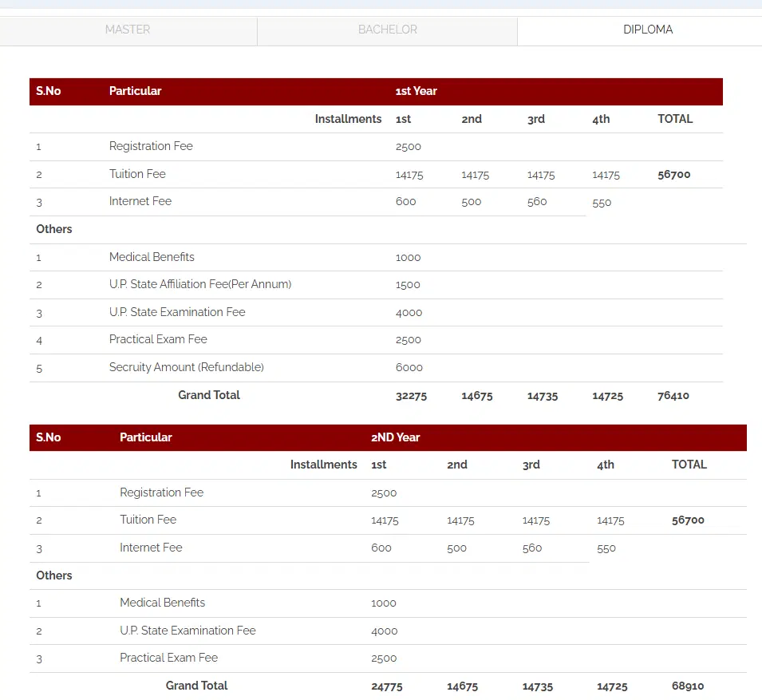Click Medical Benefits in 1st Year table
Screen dimensions: 762x700
(x=152, y=257)
